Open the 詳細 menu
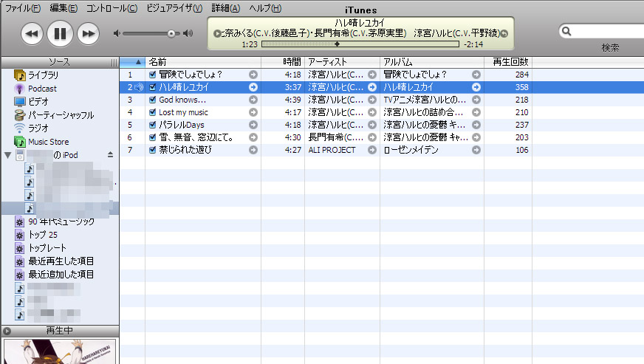Viewport: 644px width, 364px height. point(225,8)
